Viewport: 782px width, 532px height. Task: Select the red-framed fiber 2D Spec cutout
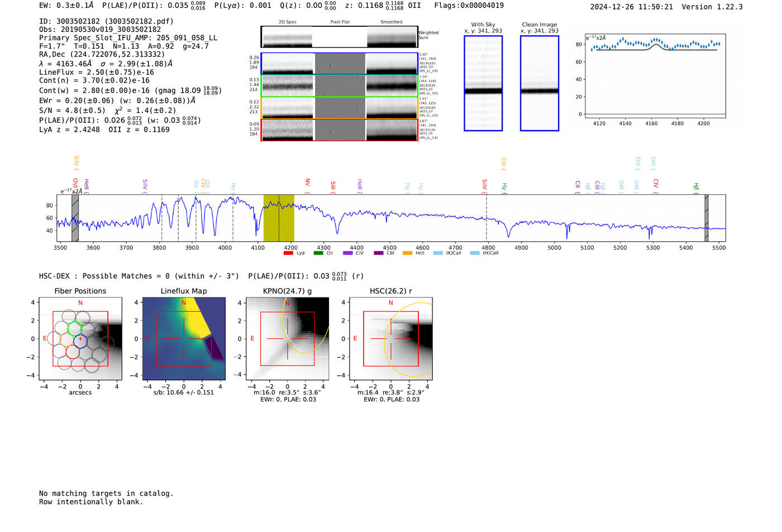288,130
